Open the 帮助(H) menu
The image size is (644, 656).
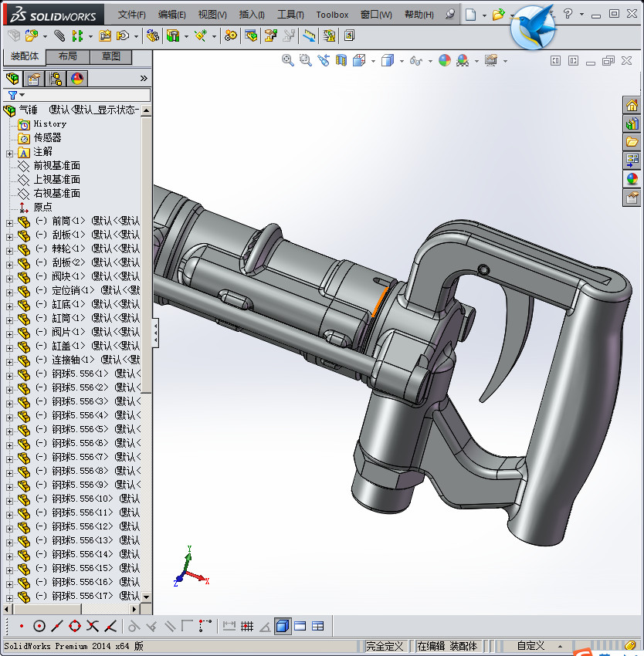coord(419,15)
